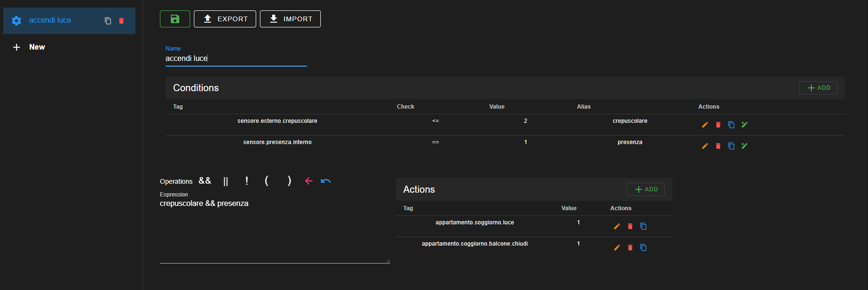Delete the 'accendi luce' rule in sidebar

click(x=121, y=21)
